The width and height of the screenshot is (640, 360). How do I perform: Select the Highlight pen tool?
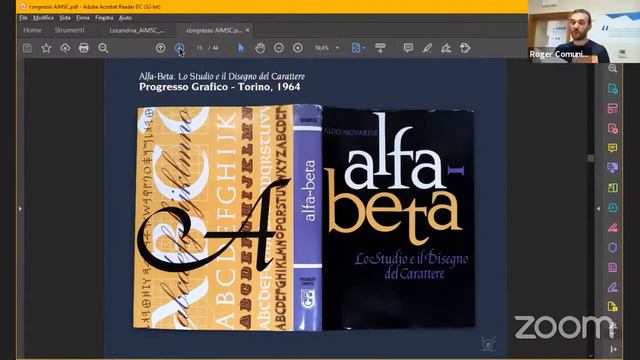click(x=427, y=48)
